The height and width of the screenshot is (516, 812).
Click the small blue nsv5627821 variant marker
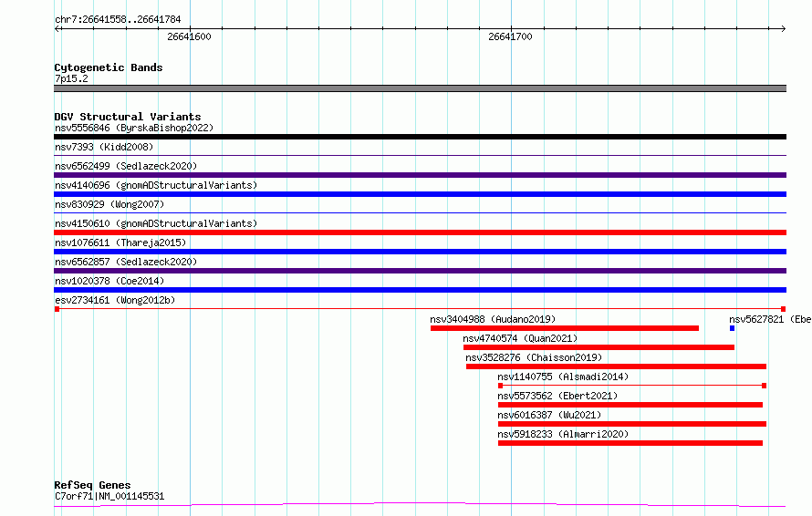(733, 328)
